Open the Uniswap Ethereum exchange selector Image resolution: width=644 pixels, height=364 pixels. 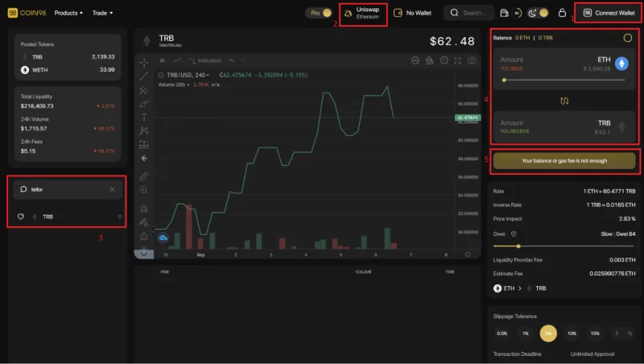tap(363, 13)
